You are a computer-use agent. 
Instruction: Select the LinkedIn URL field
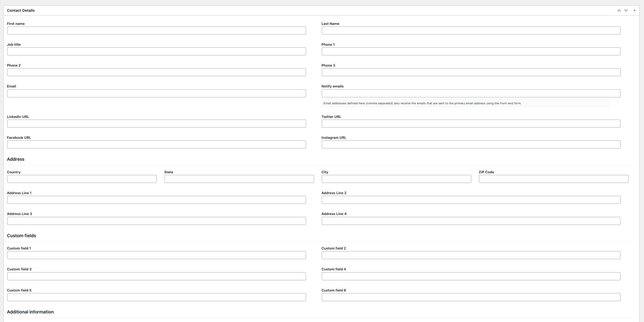pyautogui.click(x=156, y=124)
